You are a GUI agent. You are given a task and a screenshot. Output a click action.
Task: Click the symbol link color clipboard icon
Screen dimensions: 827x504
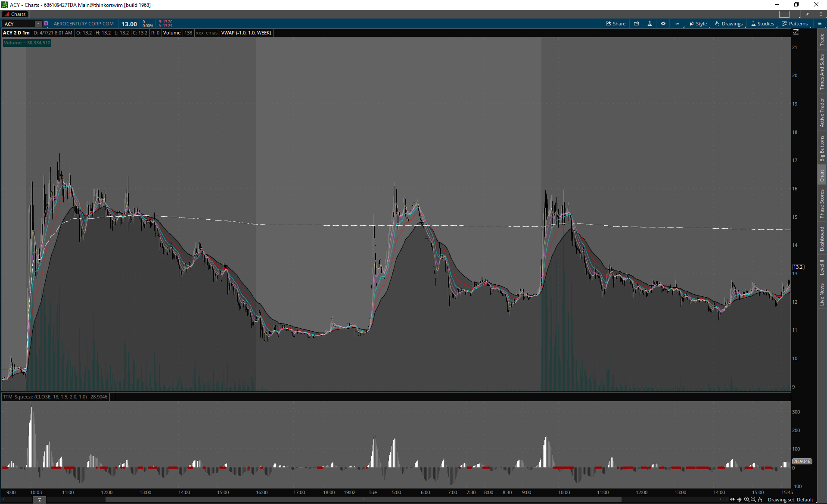pos(46,24)
